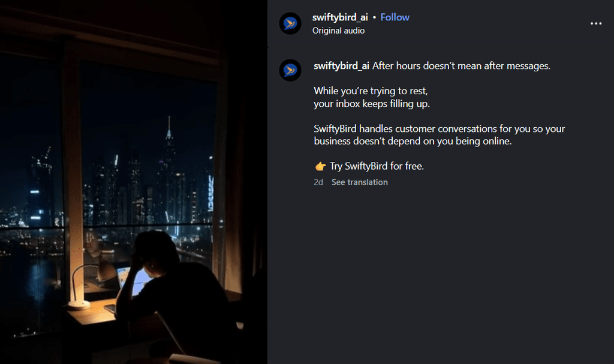Click 'SwiftyBird handles customer conversations' paragraph
Viewport: 614px width, 364px height.
(x=440, y=135)
